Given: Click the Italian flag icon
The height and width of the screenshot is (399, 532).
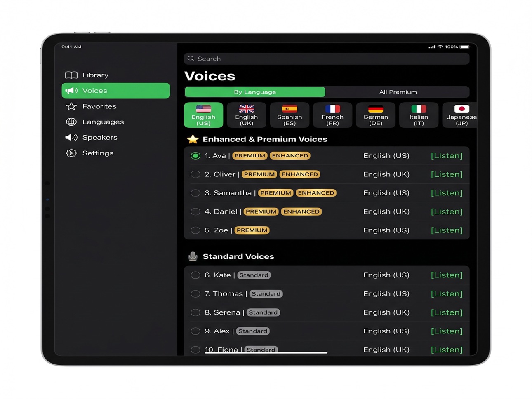Looking at the screenshot, I should pos(419,109).
